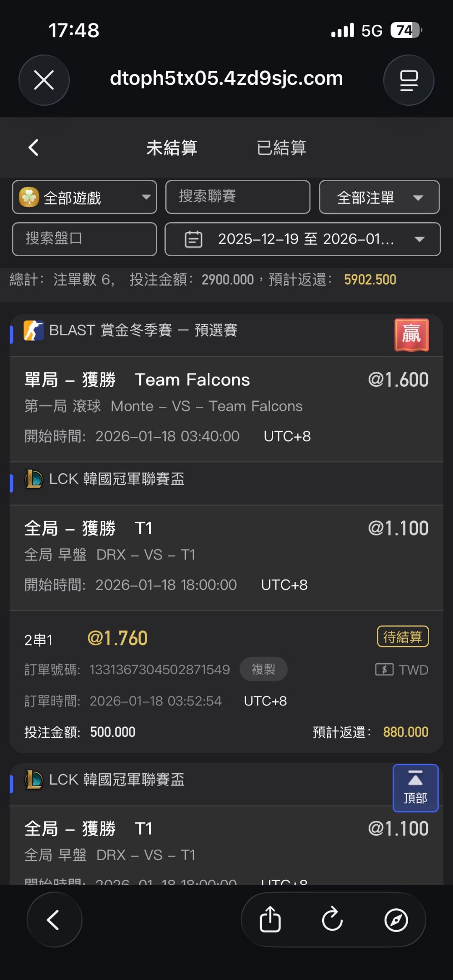Focus the 搜索聯賽 search field
Viewport: 453px width, 980px height.
(x=237, y=197)
